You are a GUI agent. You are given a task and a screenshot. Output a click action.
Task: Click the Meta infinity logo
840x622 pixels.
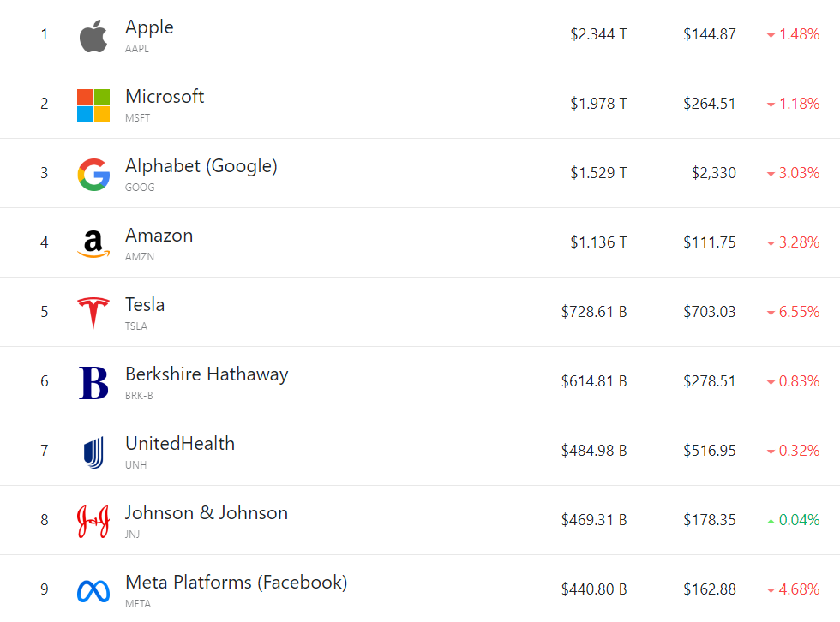[93, 590]
